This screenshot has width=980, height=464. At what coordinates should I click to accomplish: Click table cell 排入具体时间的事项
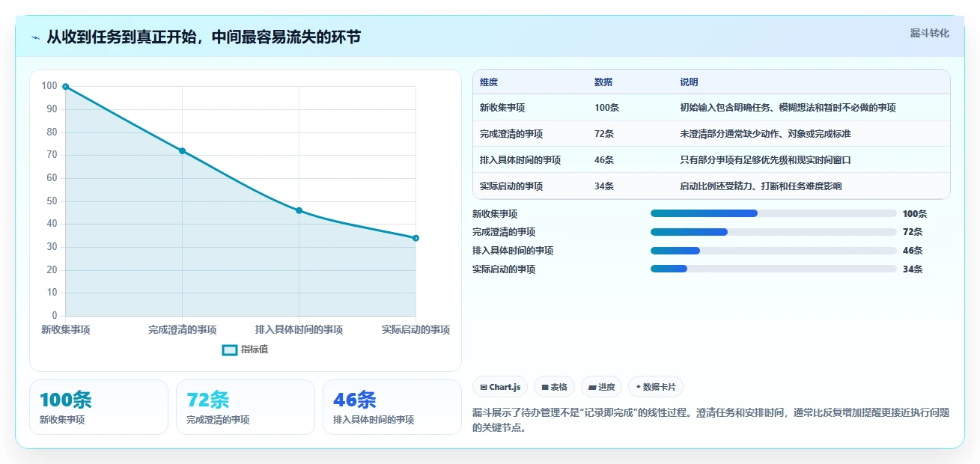(x=520, y=160)
